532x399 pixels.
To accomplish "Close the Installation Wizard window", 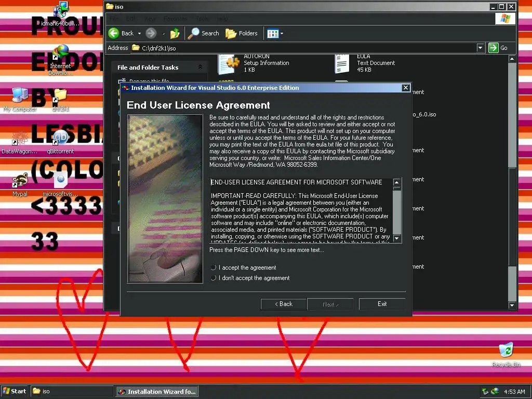I will [406, 88].
